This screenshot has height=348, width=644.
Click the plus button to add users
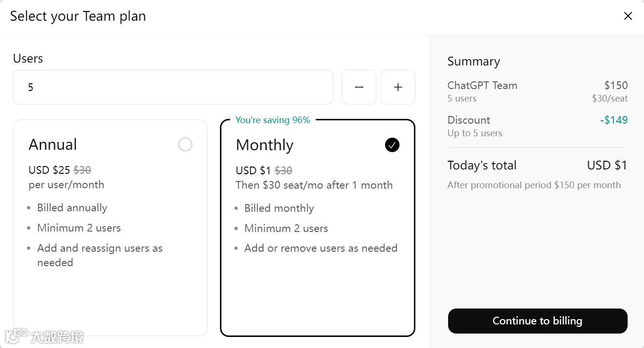click(398, 87)
